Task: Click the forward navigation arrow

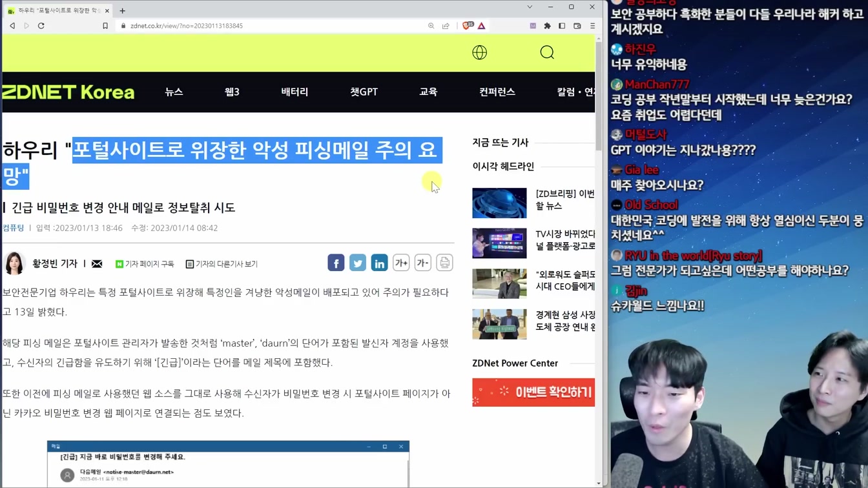Action: coord(26,26)
